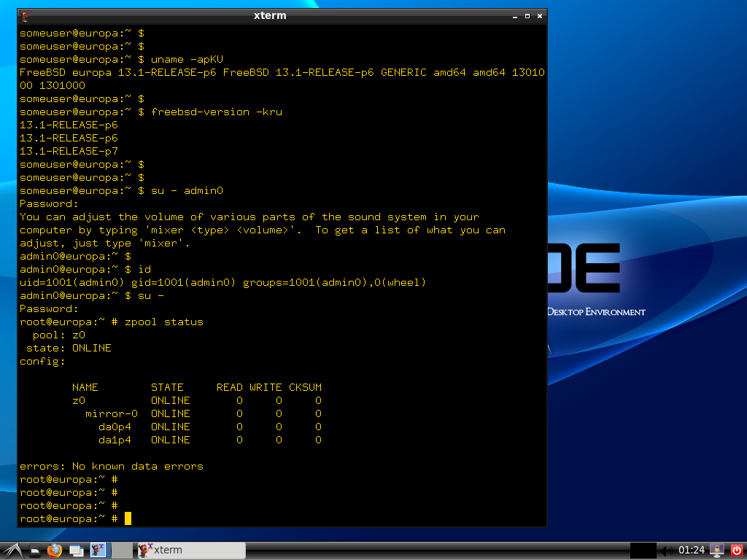The height and width of the screenshot is (560, 747).
Task: Open the volume control speaker icon
Action: (x=667, y=551)
